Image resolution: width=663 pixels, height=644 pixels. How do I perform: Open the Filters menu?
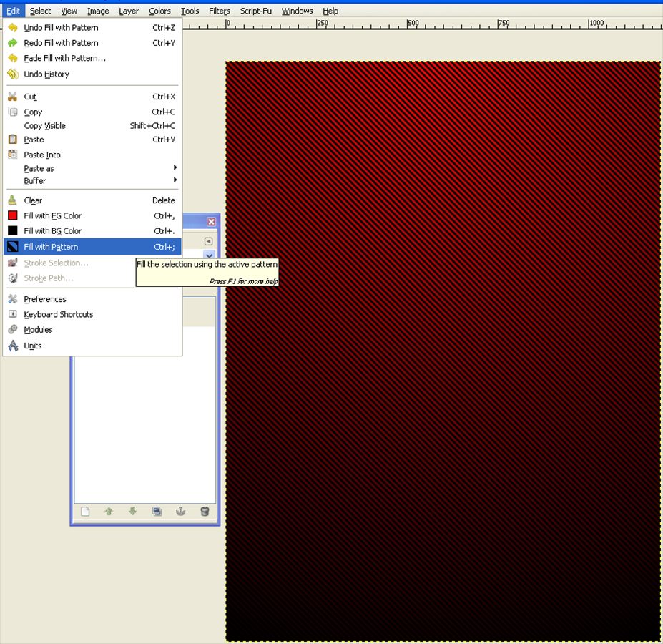tap(220, 11)
